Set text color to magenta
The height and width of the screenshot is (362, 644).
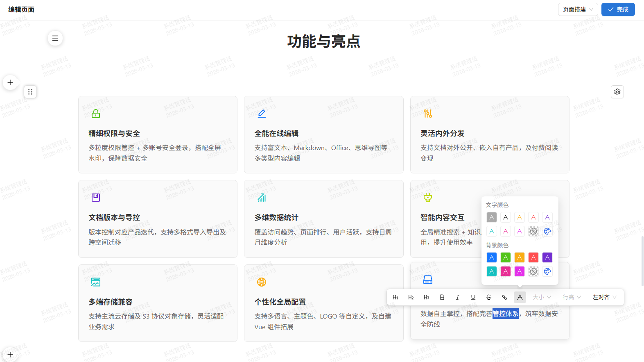pyautogui.click(x=520, y=231)
